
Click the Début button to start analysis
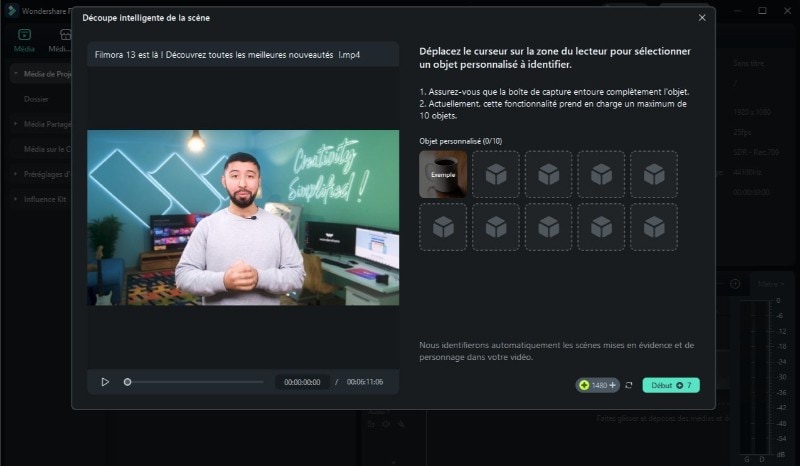pos(671,385)
